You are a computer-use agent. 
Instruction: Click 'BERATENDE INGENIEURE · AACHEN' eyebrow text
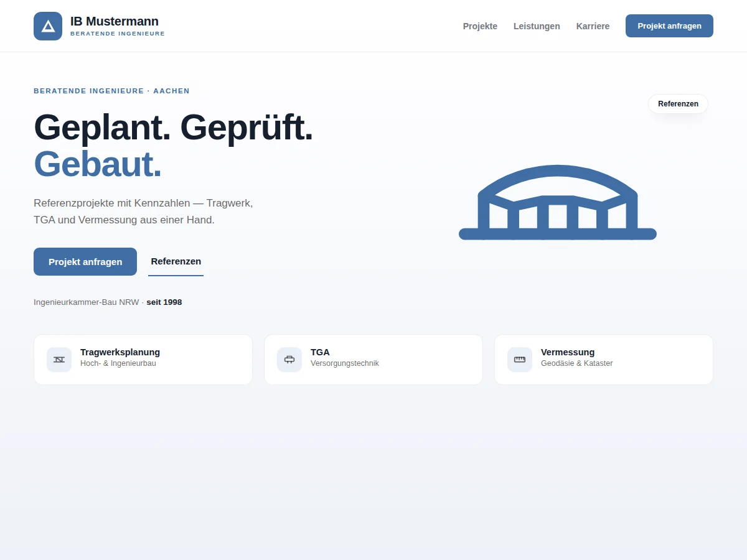[x=111, y=91]
